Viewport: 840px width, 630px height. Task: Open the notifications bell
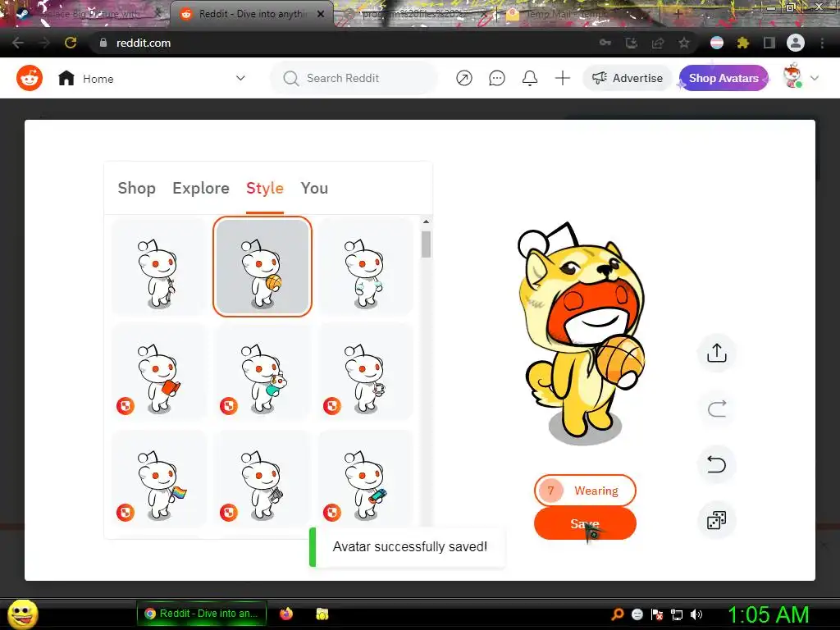[530, 78]
